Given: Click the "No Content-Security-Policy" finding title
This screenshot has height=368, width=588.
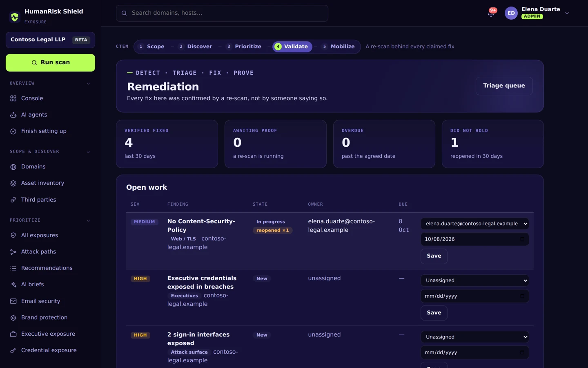Looking at the screenshot, I should tap(201, 226).
